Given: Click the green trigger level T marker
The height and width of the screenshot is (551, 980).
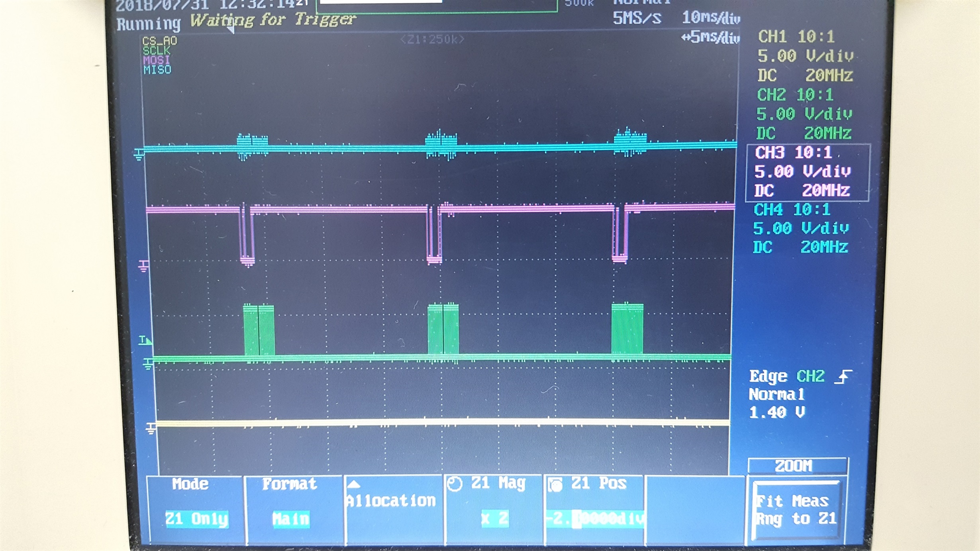Looking at the screenshot, I should tap(145, 340).
